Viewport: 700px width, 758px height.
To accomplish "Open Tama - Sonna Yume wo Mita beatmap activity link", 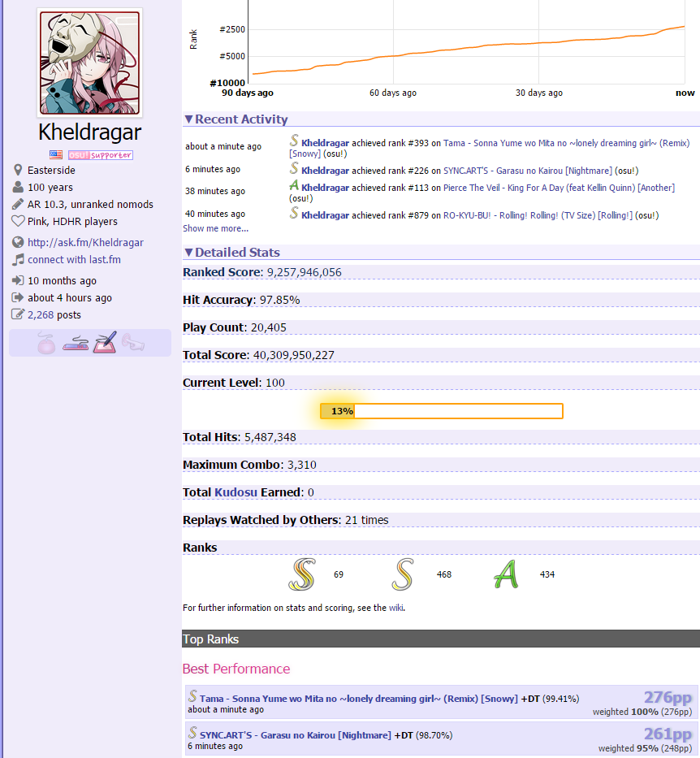I will tap(489, 149).
